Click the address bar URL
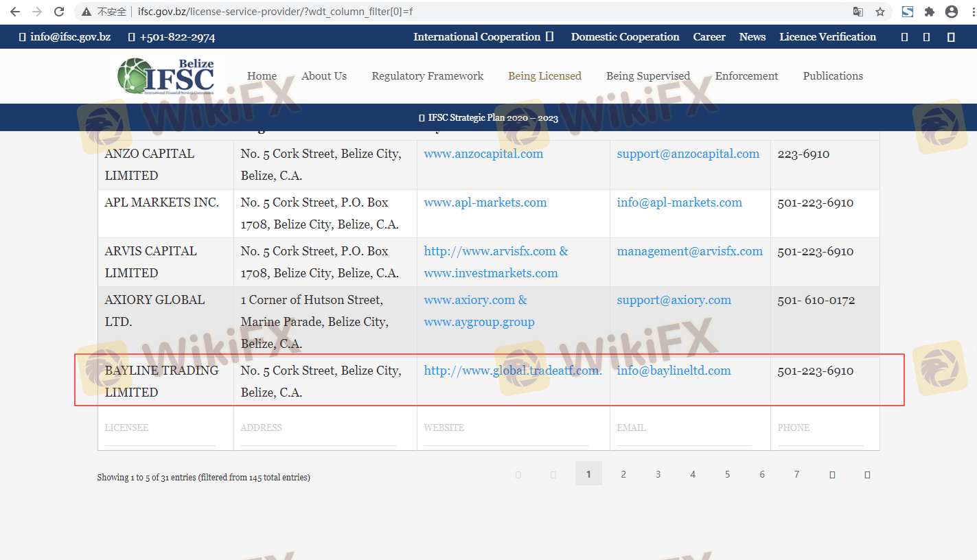Screen dimensions: 977x560 [275, 12]
